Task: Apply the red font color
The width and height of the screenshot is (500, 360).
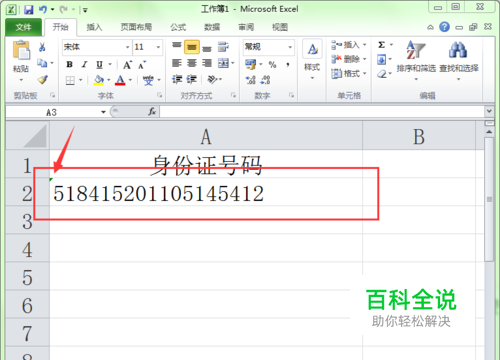Action: click(x=120, y=80)
